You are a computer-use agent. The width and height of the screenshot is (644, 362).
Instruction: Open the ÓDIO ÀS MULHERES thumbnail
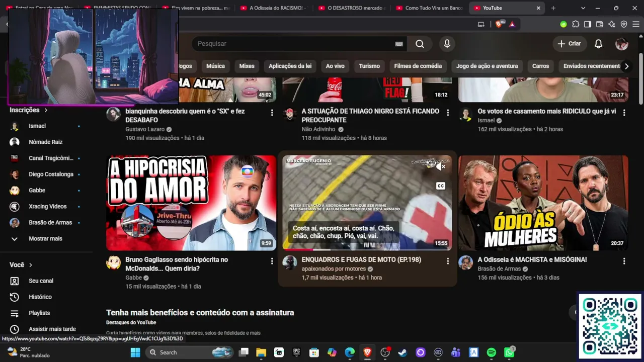click(543, 203)
